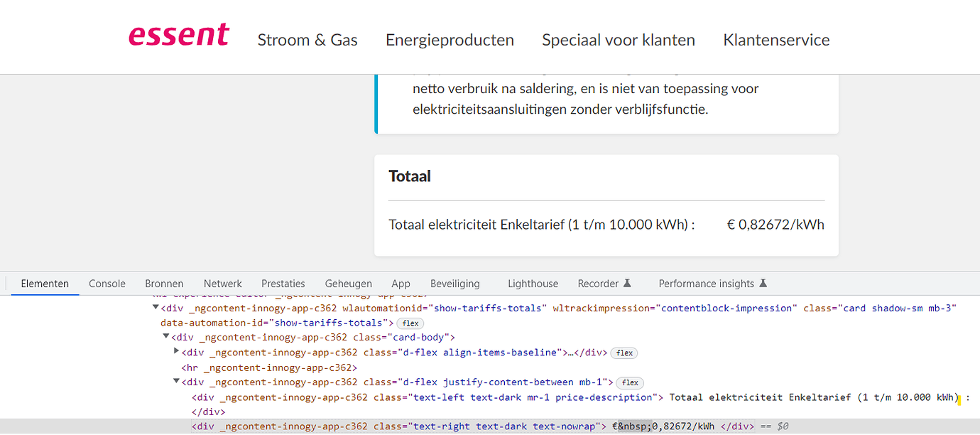The width and height of the screenshot is (980, 435).
Task: Click the flask icon next to Performance insights
Action: (763, 283)
